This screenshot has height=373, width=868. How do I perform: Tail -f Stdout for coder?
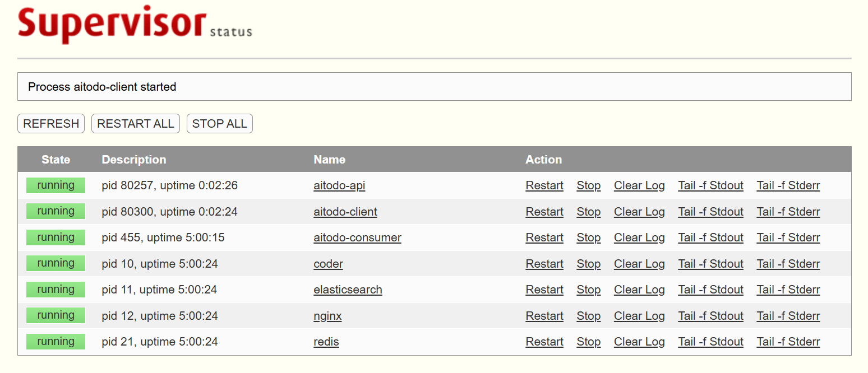click(x=711, y=264)
